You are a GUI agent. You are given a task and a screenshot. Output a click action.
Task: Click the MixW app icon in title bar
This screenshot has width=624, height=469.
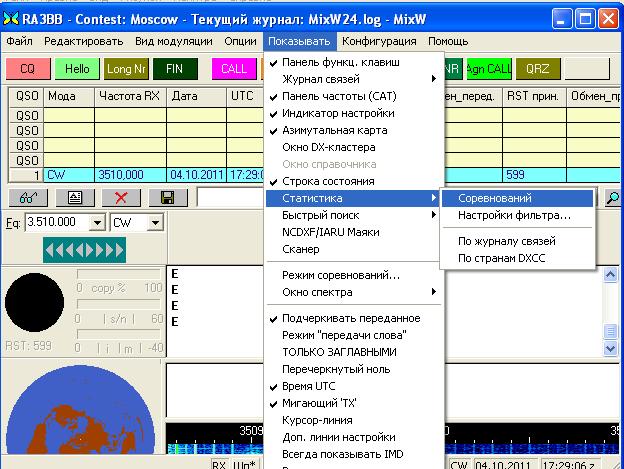point(11,17)
